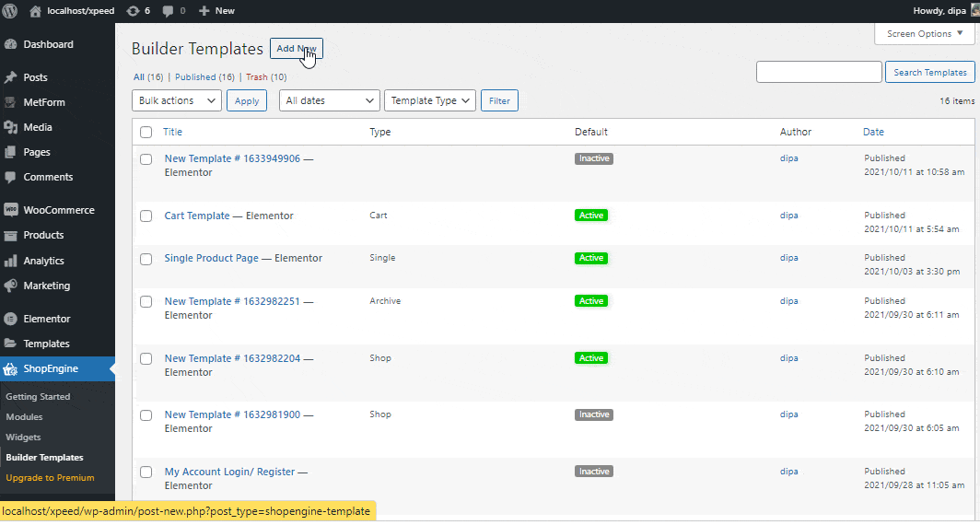Click the Apply button
980x525 pixels.
(x=247, y=100)
